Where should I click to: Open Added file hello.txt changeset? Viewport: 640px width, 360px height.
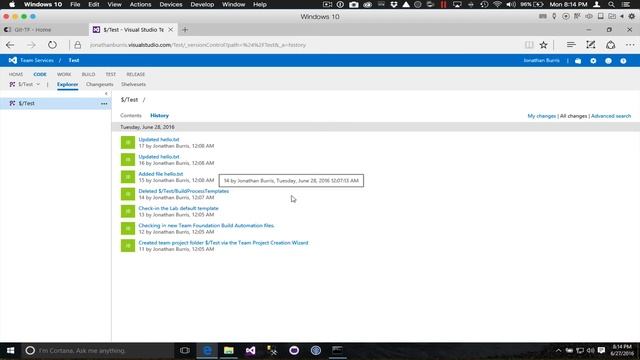coord(161,174)
